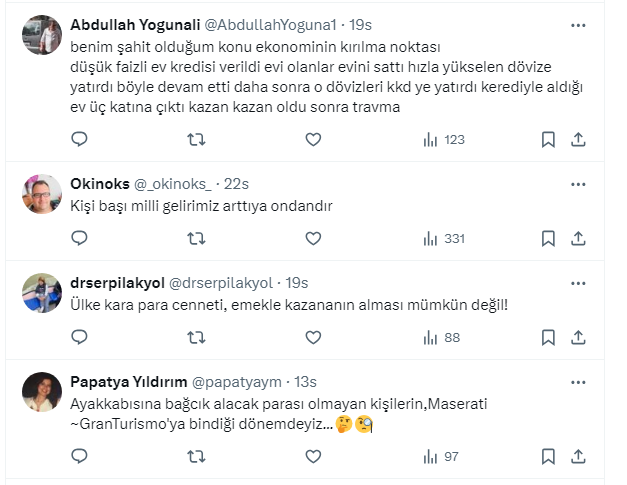Visit @AbdullahYoguna1 profile handle
This screenshot has width=627, height=485.
(258, 24)
